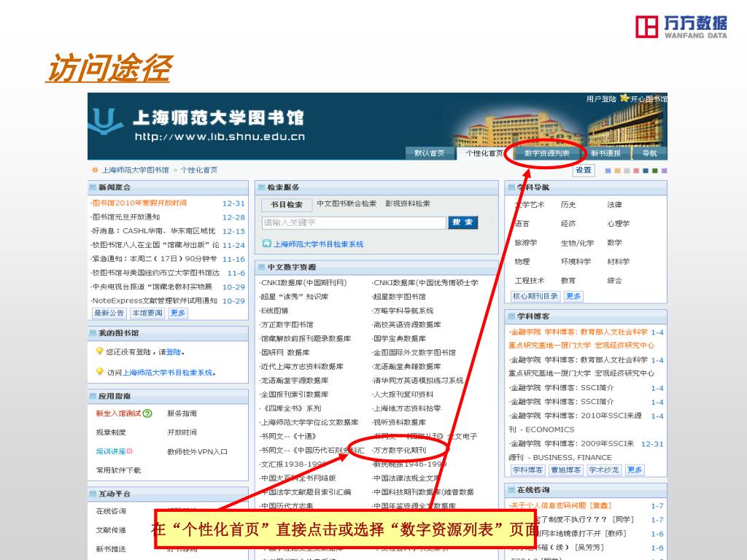Click the house icon before 上海师范大学书目检索系统
Viewport: 747px width, 560px height.
(267, 244)
